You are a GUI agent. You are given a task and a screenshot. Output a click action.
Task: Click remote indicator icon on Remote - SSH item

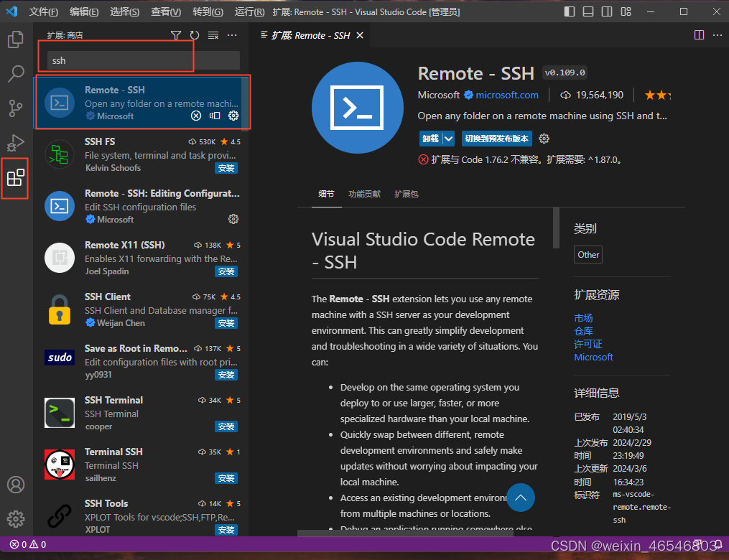(x=215, y=116)
